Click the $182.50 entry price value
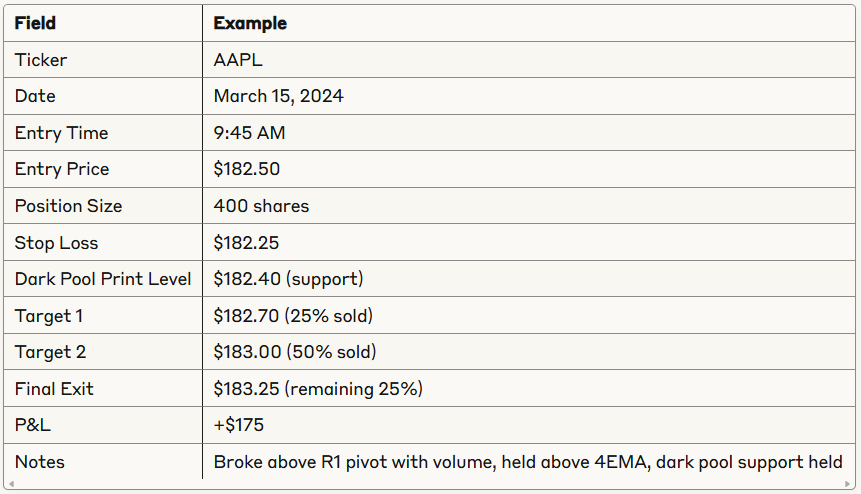Image resolution: width=861 pixels, height=494 pixels. pos(246,169)
